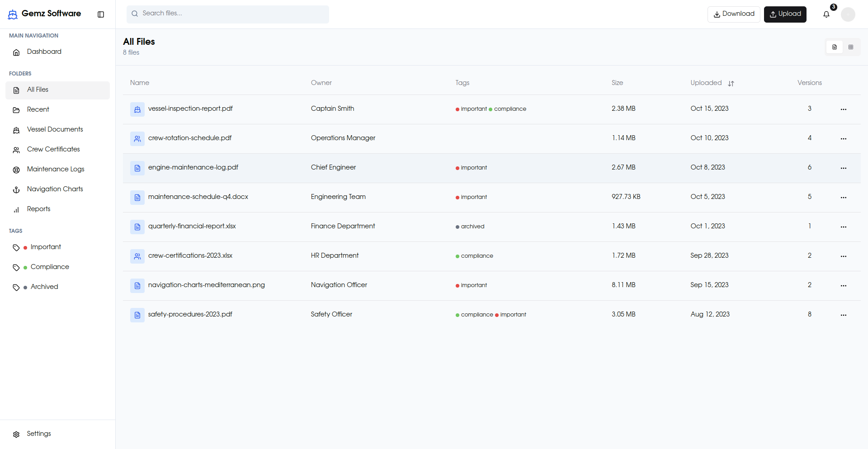Open more options for quarterly-financial-report.xlsx
Viewport: 868px width, 449px height.
pyautogui.click(x=844, y=227)
